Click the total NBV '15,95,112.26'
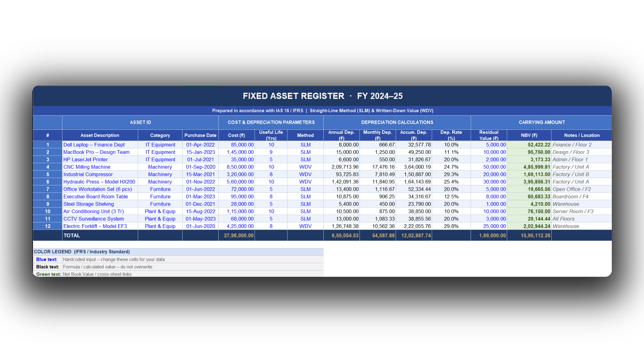Image resolution: width=644 pixels, height=362 pixels. coord(529,236)
